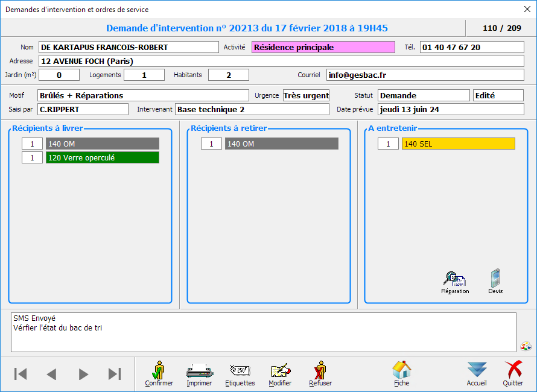Jump to the last record

point(114,374)
